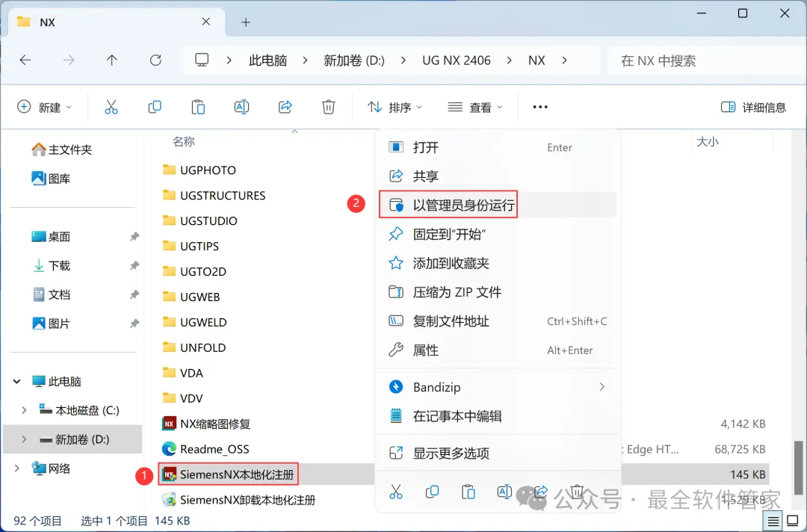The width and height of the screenshot is (807, 532).
Task: Click the Paste icon in the context menu's bottom row
Action: tap(469, 492)
